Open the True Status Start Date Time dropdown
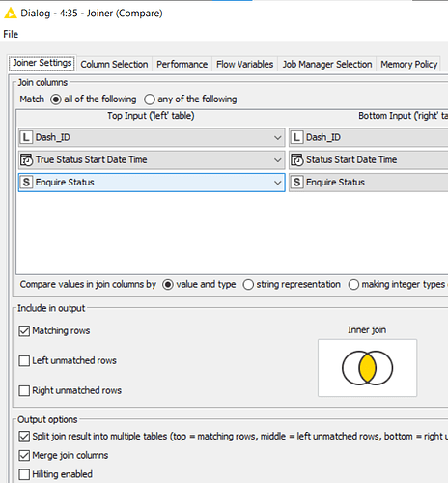 point(277,160)
